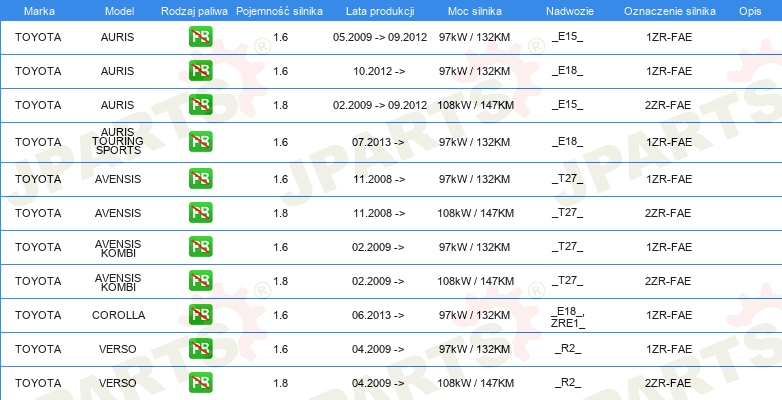
Task: Click the fuel icon for Verso 1.8 row
Action: 200,383
